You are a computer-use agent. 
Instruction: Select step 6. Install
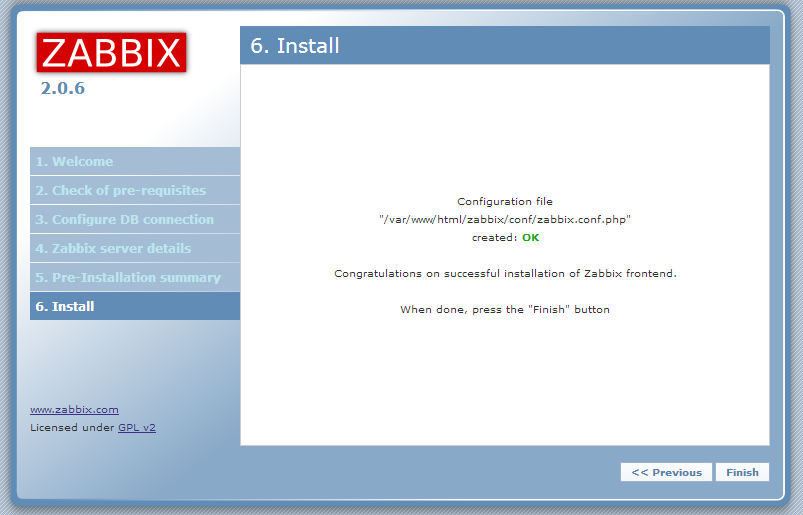tap(135, 306)
